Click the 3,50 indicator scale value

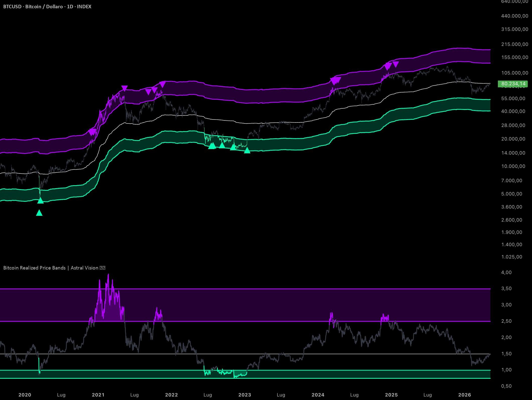click(506, 288)
